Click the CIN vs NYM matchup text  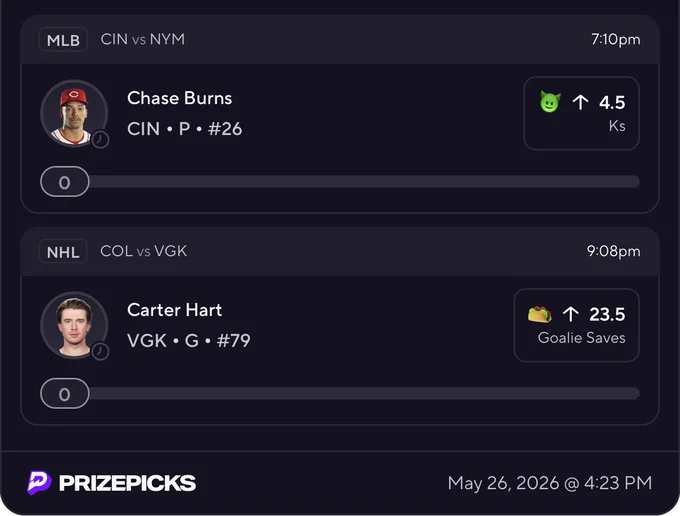point(143,39)
